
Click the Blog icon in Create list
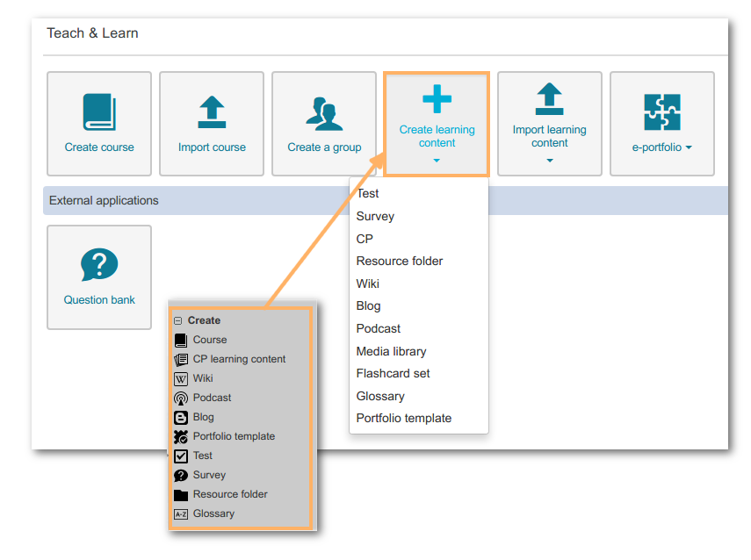click(x=181, y=417)
